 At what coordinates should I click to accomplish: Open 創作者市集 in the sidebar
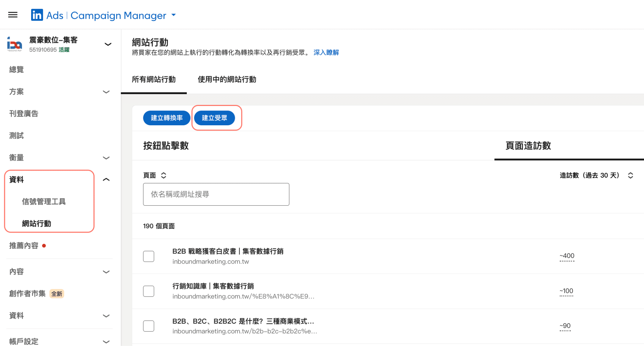click(27, 294)
